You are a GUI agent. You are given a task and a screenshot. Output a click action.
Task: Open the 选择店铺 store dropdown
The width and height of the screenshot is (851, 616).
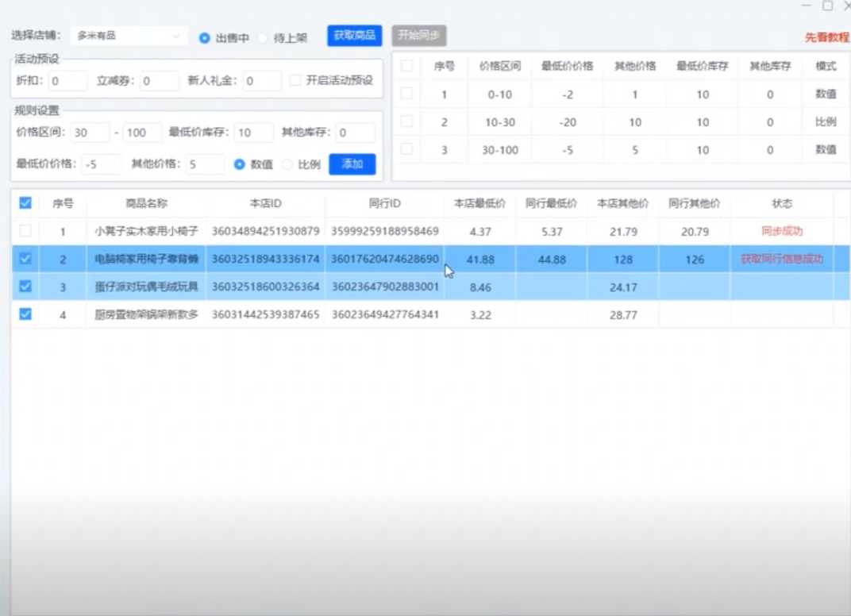click(129, 37)
